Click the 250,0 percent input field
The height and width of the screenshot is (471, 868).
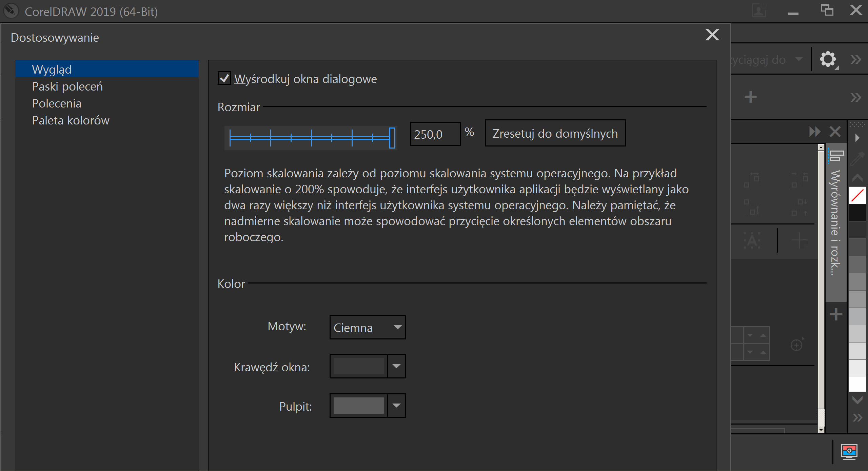(435, 134)
